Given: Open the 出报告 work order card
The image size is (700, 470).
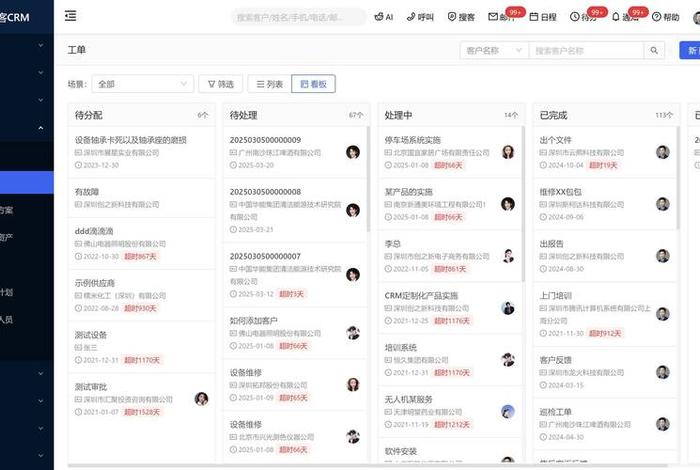Looking at the screenshot, I should point(605,256).
